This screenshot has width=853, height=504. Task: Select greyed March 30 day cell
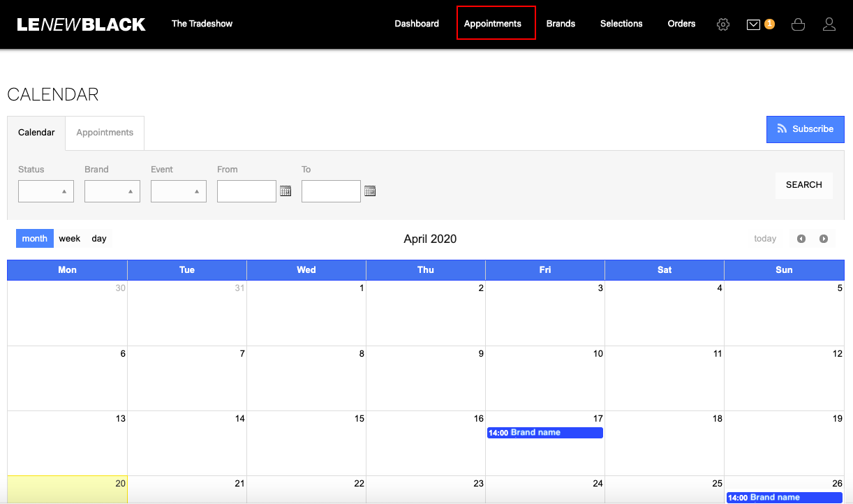(x=68, y=313)
